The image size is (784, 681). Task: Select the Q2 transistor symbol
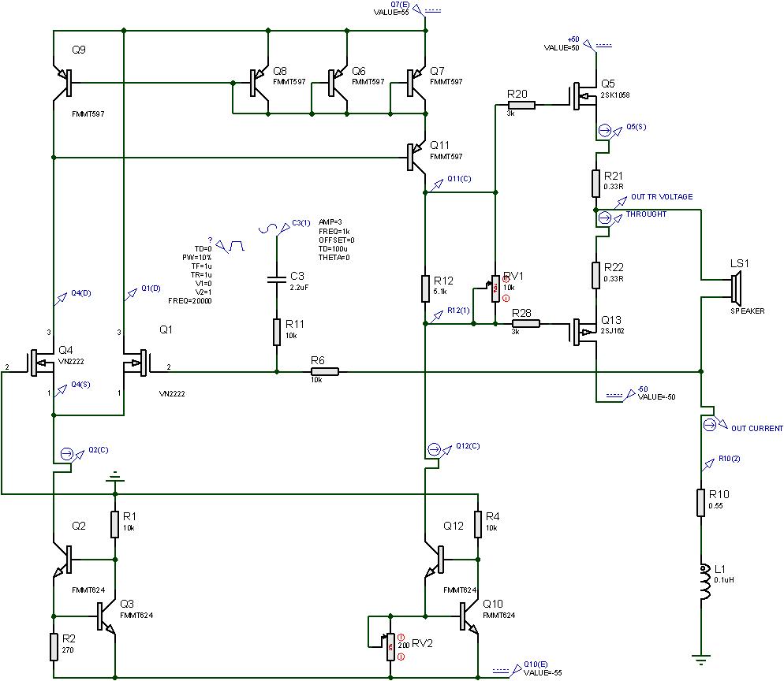pyautogui.click(x=63, y=560)
